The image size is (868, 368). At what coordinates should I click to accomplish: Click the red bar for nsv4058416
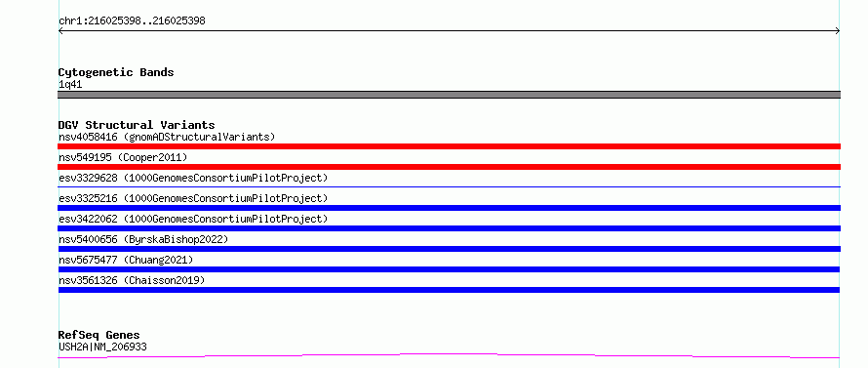click(449, 146)
